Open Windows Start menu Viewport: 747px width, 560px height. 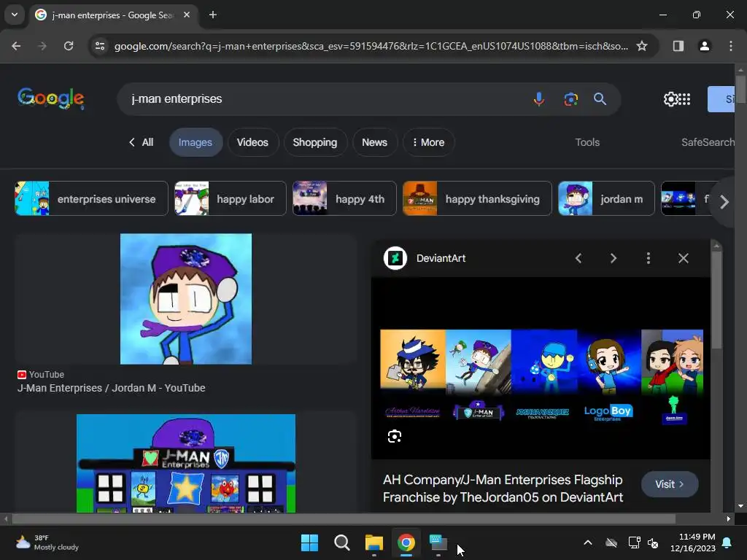pyautogui.click(x=309, y=542)
